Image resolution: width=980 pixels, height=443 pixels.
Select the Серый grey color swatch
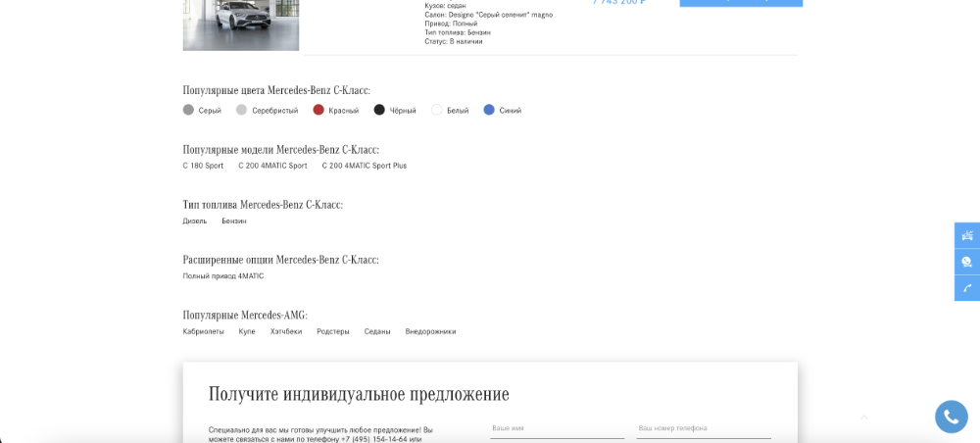coord(188,110)
